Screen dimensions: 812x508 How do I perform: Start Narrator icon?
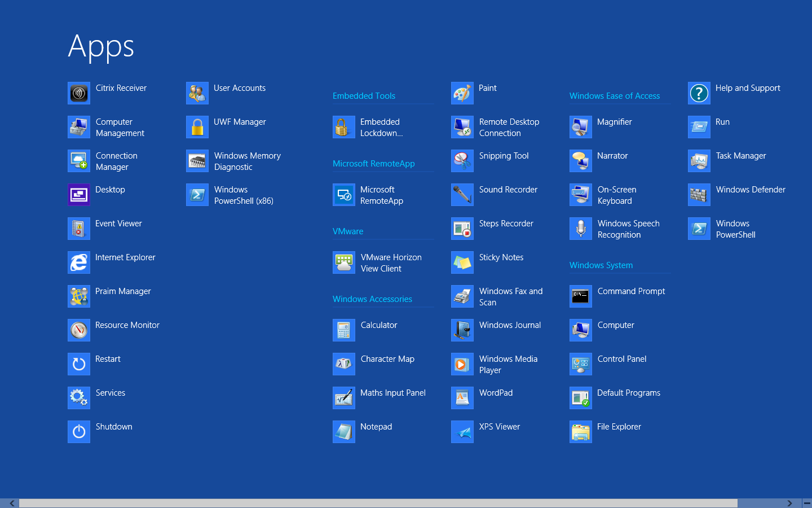[x=581, y=161]
